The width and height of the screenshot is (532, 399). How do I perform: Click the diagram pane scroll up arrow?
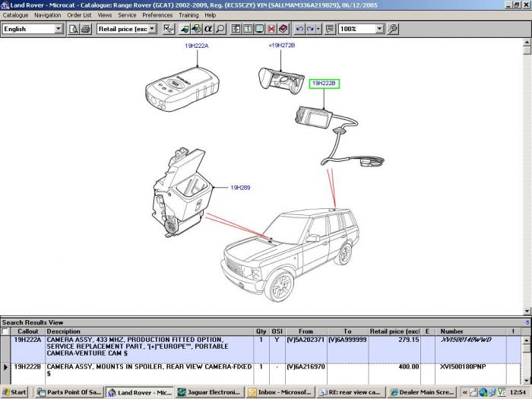point(527,42)
